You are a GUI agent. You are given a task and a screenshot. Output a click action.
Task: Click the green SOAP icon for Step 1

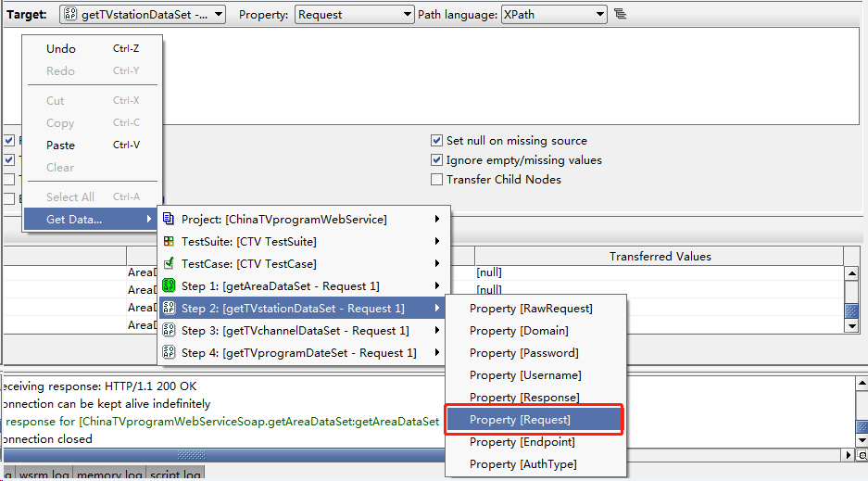point(169,285)
